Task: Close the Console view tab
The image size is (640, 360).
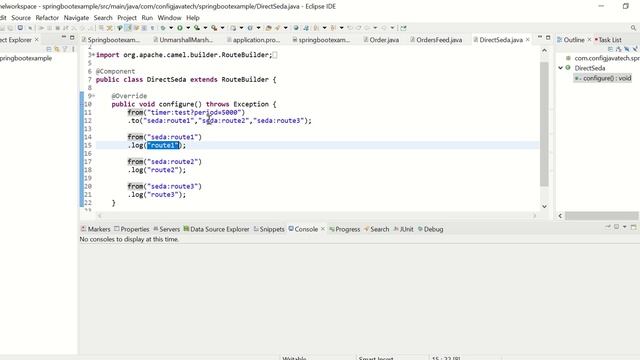Action: coord(322,229)
